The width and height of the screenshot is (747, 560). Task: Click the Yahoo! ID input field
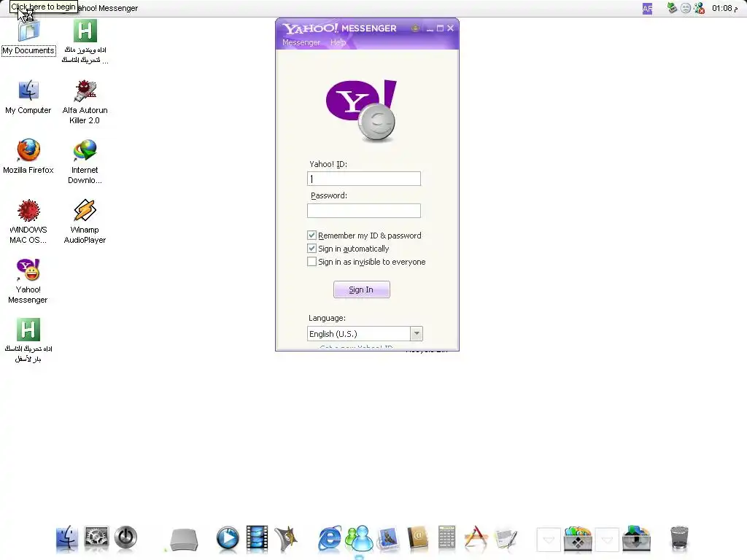[x=364, y=179]
